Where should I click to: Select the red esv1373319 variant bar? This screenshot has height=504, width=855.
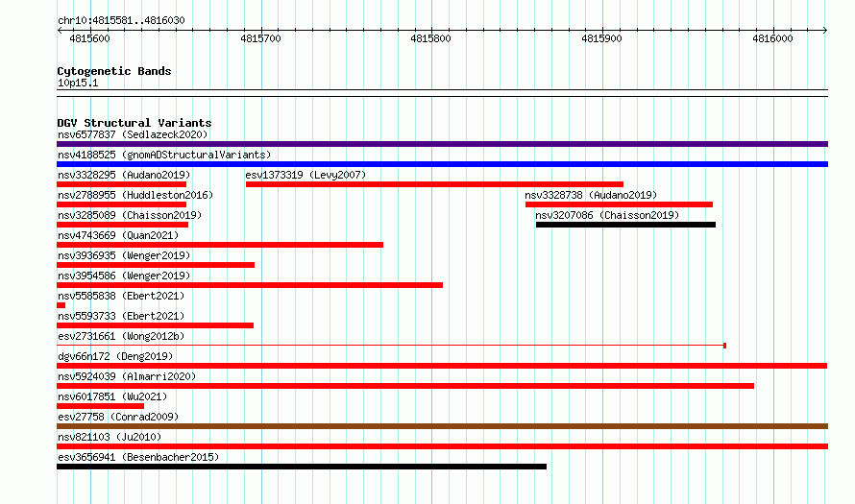point(434,184)
